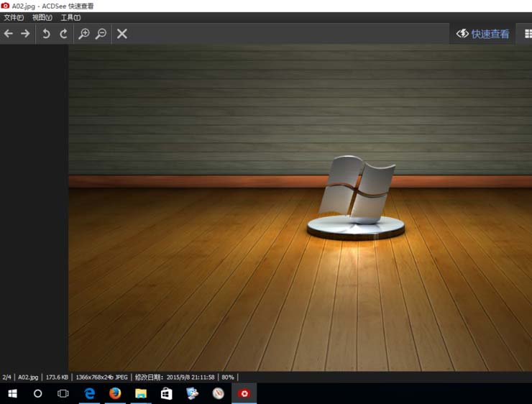
Task: Click the A02.jpg filename in status bar
Action: point(28,377)
